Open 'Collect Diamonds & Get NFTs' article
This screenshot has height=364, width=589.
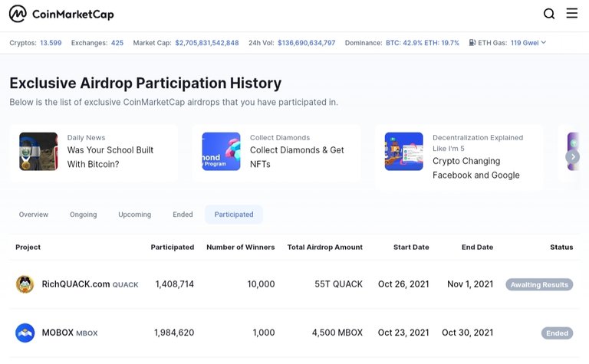coord(297,157)
